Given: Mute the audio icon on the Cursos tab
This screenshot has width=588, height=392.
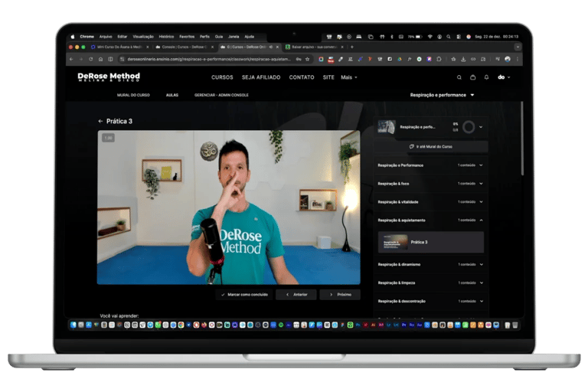Looking at the screenshot, I should [271, 47].
